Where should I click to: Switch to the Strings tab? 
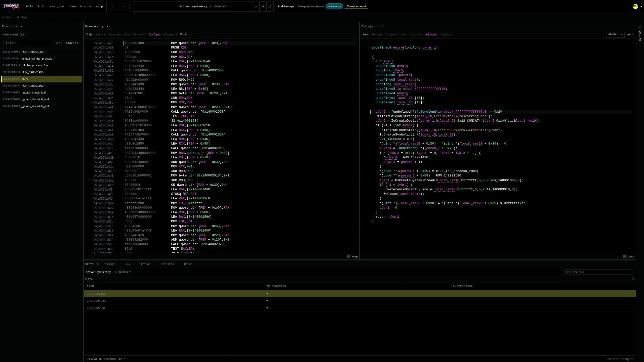(109, 264)
